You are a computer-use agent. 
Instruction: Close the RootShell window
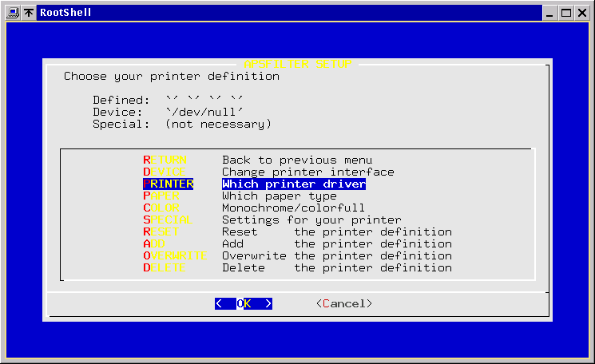[582, 13]
